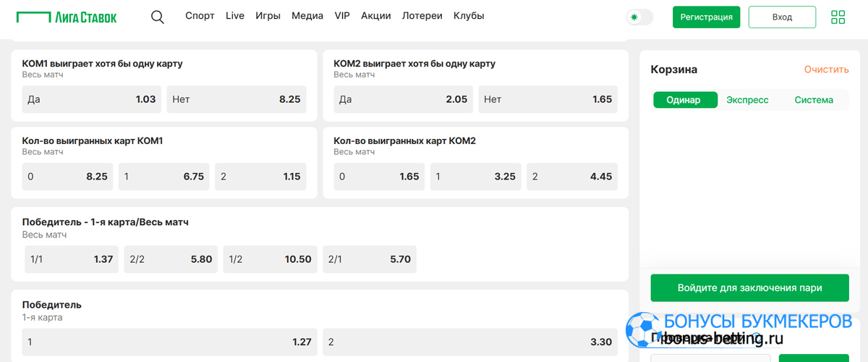Select КОМ1 wins 2 maps at 1.15
Screen dimensions: 868x362
260,177
